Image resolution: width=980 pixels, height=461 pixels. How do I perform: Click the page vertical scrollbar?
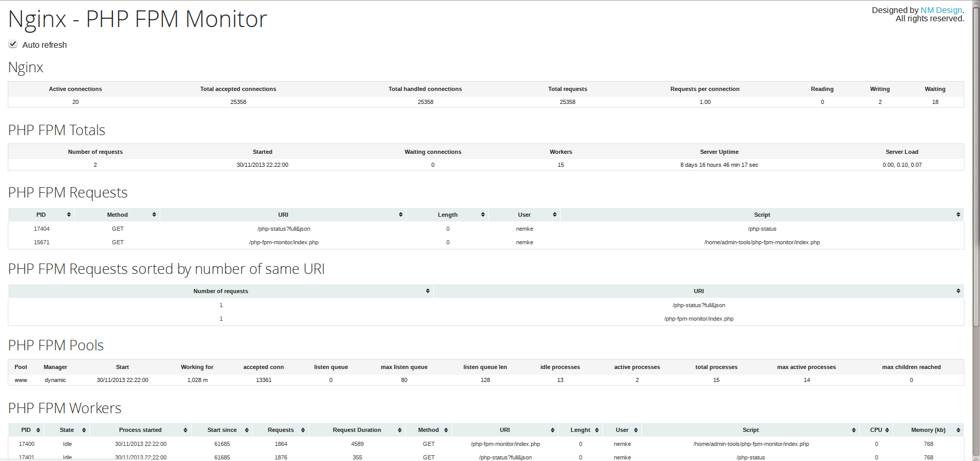click(976, 166)
